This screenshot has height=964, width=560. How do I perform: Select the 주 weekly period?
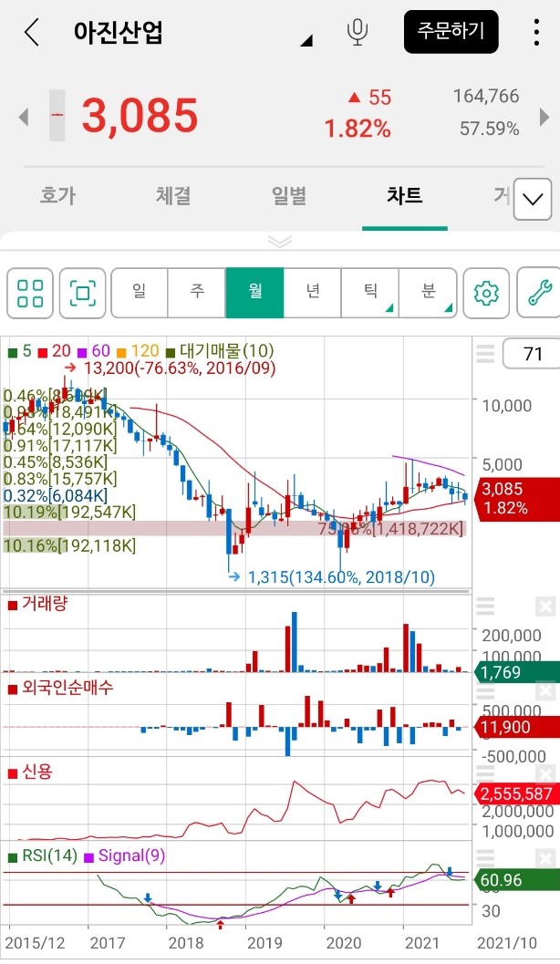(x=197, y=293)
